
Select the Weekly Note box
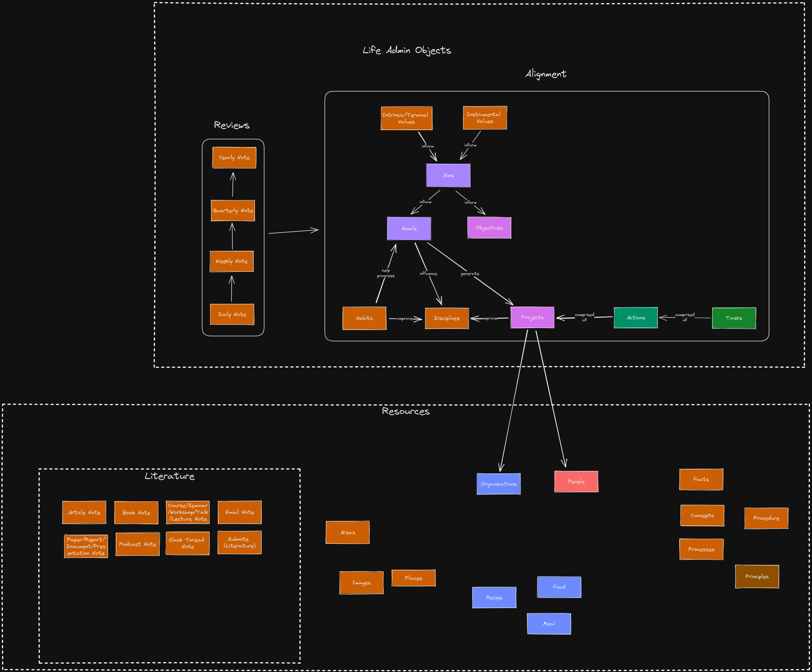232,261
